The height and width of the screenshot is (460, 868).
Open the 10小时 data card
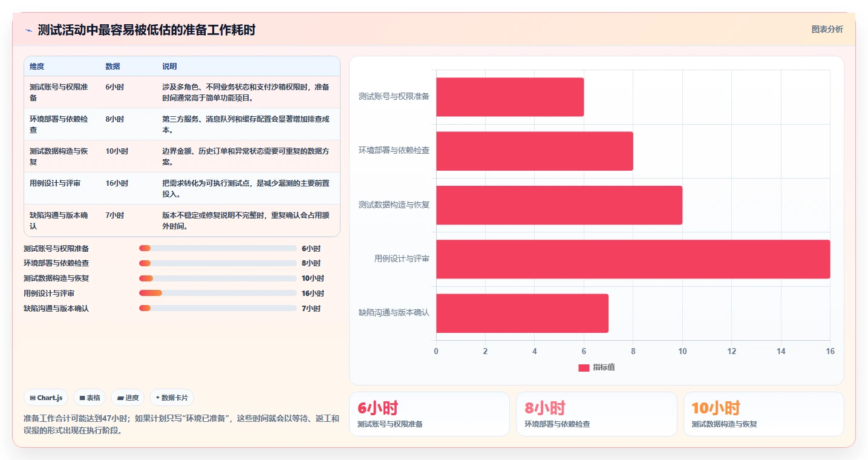[x=763, y=414]
